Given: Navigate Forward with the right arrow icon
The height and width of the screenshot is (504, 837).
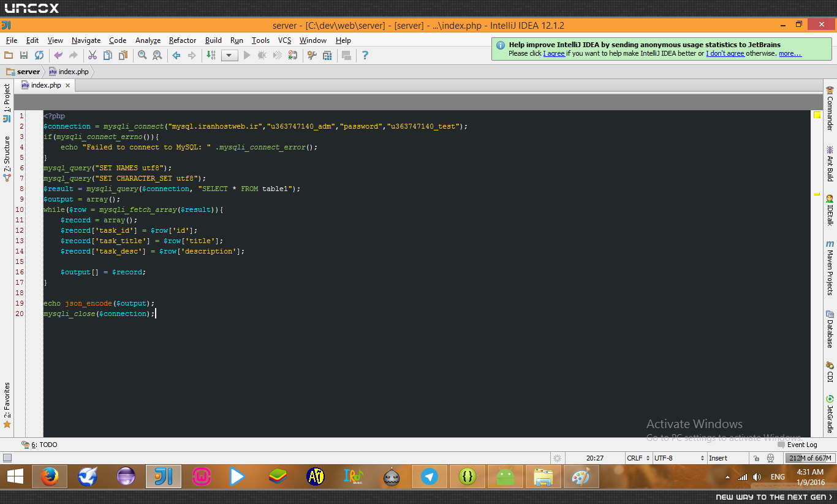Looking at the screenshot, I should tap(192, 55).
